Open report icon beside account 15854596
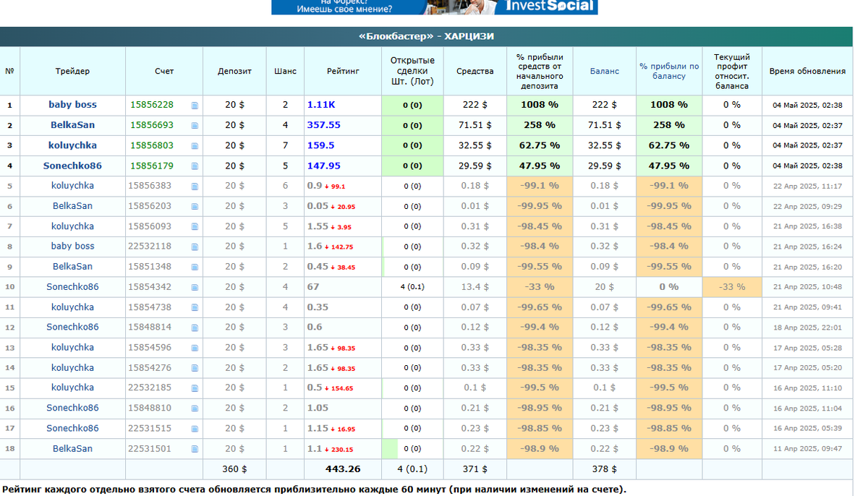 click(195, 349)
